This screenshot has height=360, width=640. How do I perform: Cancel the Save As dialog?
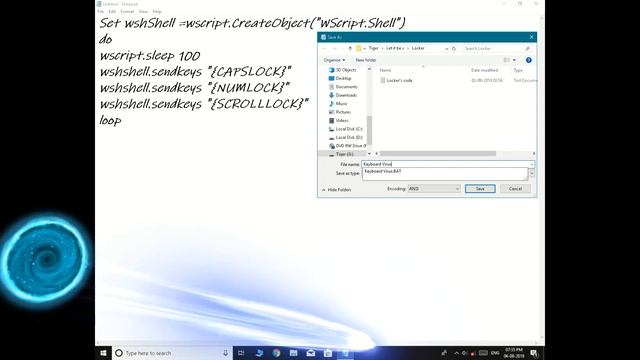(515, 189)
